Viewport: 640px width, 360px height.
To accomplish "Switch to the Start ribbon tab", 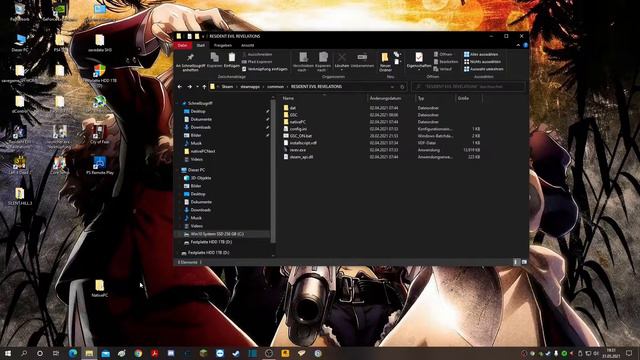I will pyautogui.click(x=201, y=45).
